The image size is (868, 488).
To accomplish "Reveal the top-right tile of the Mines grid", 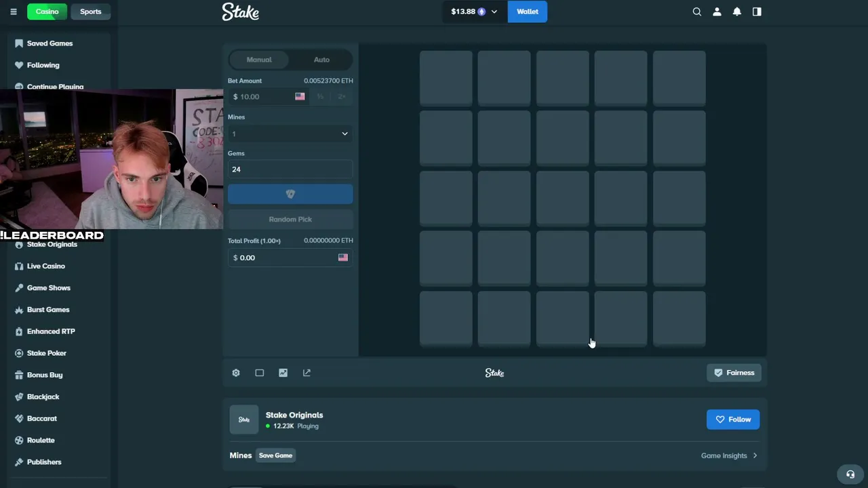I will pyautogui.click(x=679, y=78).
